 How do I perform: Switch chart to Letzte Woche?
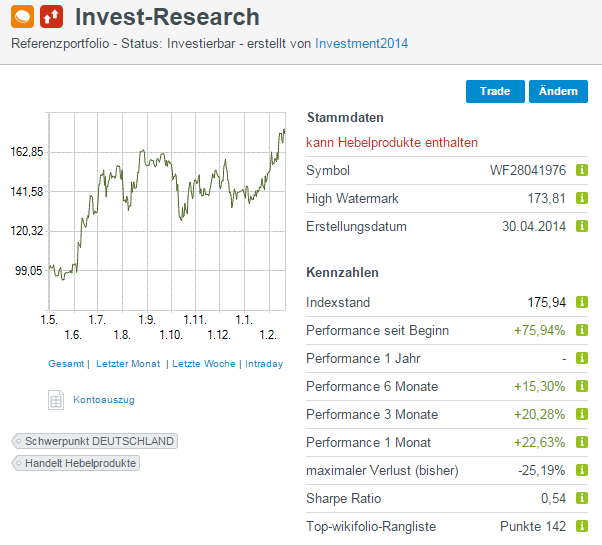(x=204, y=364)
